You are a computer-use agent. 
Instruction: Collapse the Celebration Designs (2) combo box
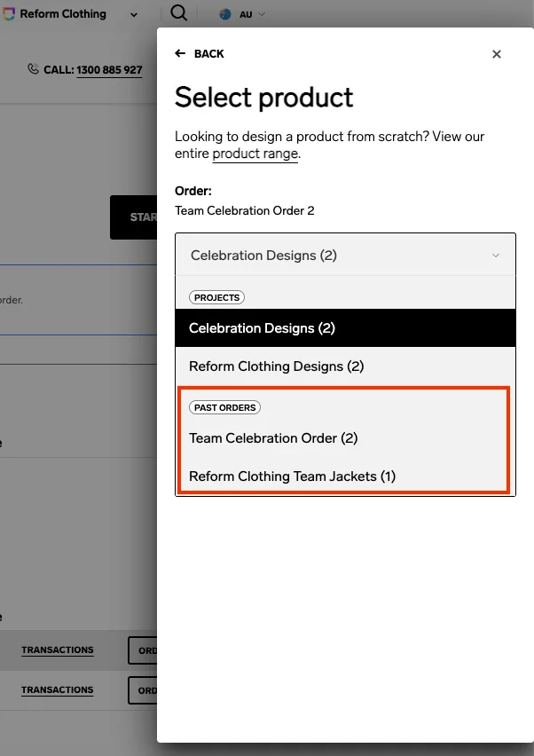click(x=346, y=255)
